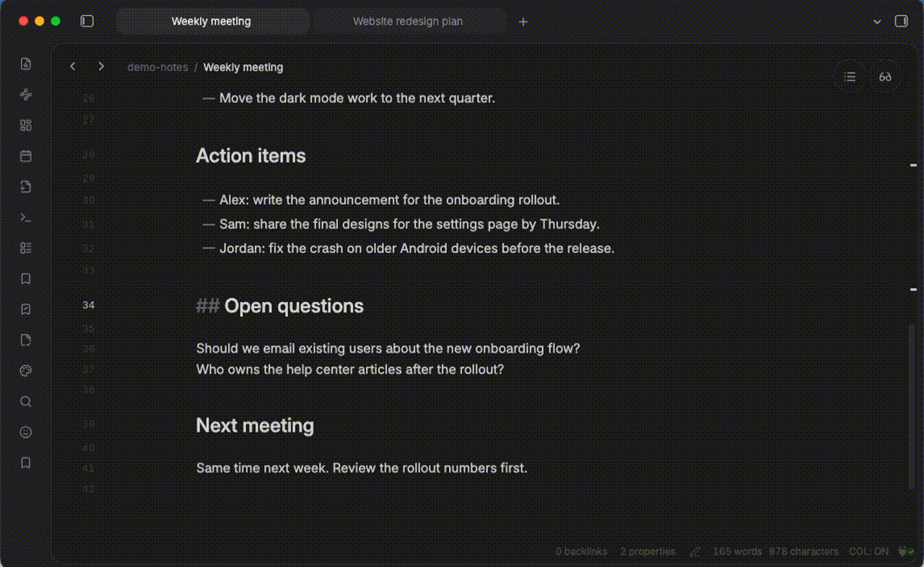
Task: Click the editor's vertical scrollbar thumb
Action: click(x=912, y=408)
